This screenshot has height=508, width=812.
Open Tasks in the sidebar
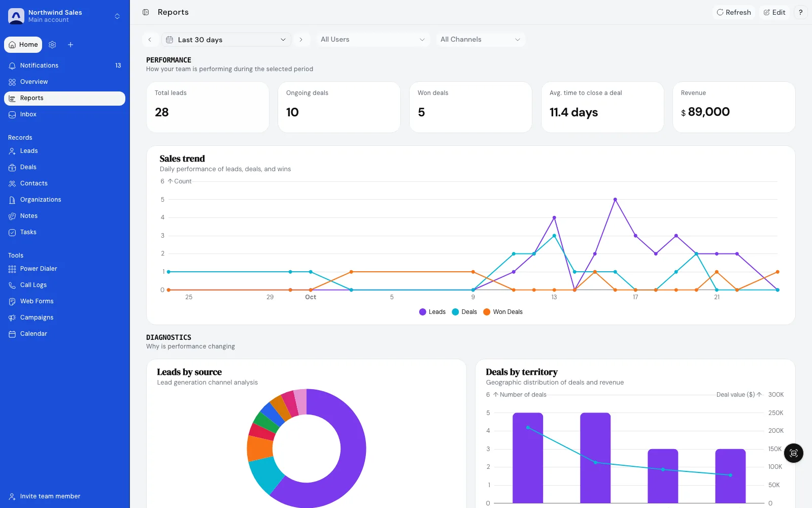[x=64, y=232]
